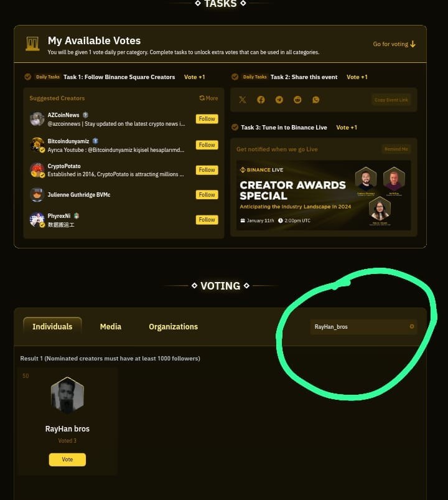Switch to the Organizations tab
Screen dimensions: 448x500
pos(174,326)
